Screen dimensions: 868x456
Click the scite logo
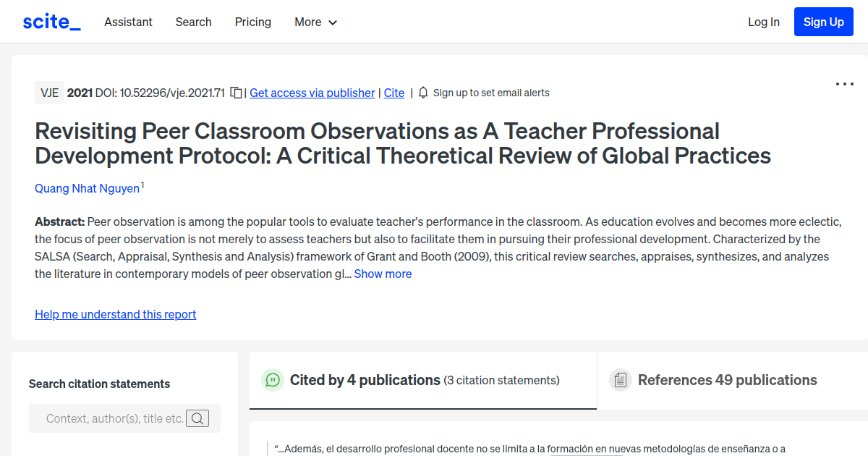[x=51, y=21]
